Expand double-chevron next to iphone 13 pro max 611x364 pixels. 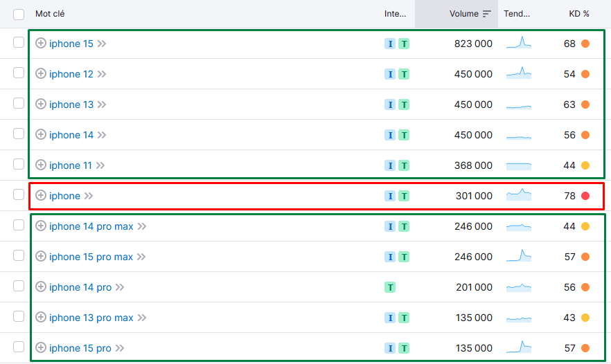coord(142,318)
